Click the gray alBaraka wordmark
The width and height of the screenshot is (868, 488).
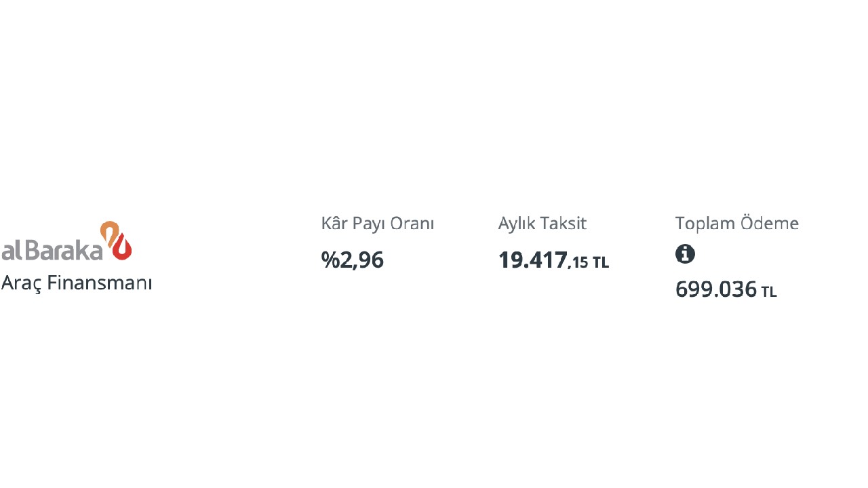click(52, 250)
